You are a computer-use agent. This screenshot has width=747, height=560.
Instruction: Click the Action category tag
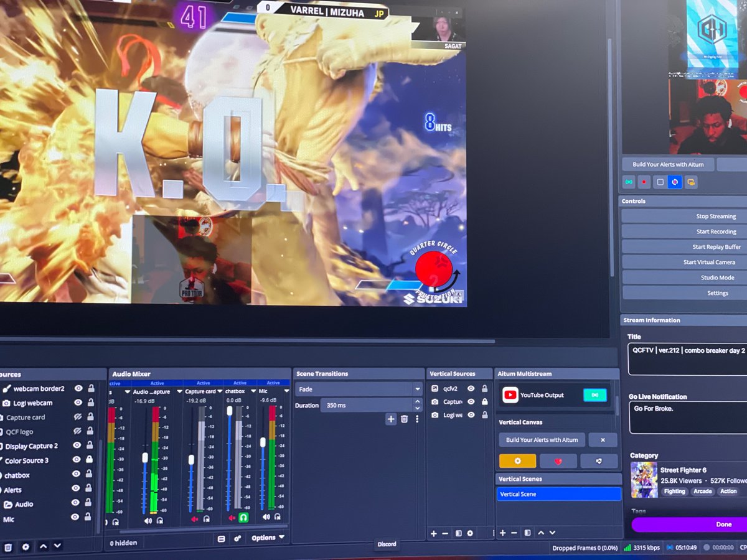(x=728, y=491)
